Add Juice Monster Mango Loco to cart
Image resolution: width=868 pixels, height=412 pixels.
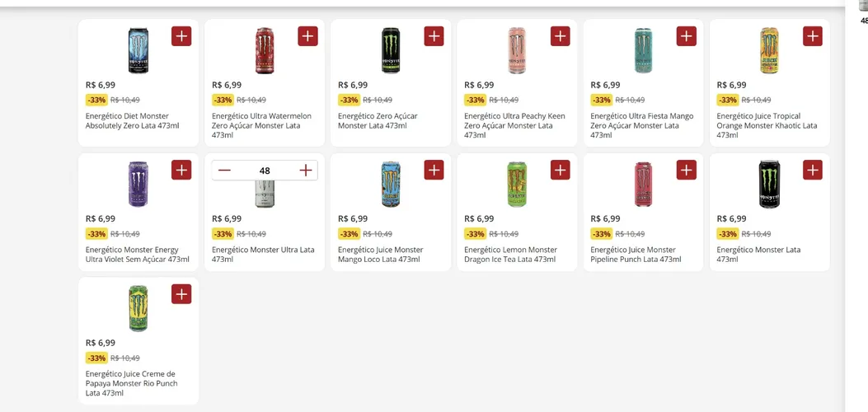pos(434,170)
